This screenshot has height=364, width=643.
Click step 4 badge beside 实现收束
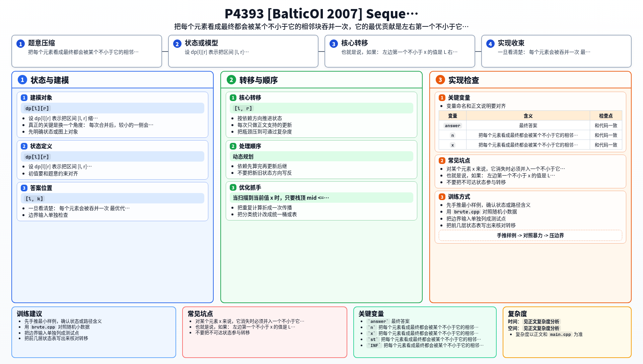490,44
